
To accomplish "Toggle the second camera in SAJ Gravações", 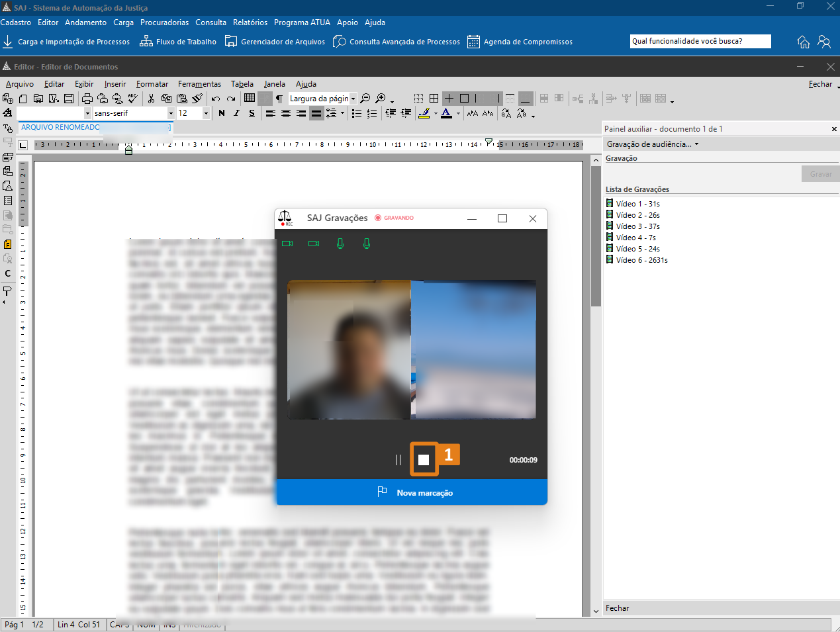I will [314, 244].
